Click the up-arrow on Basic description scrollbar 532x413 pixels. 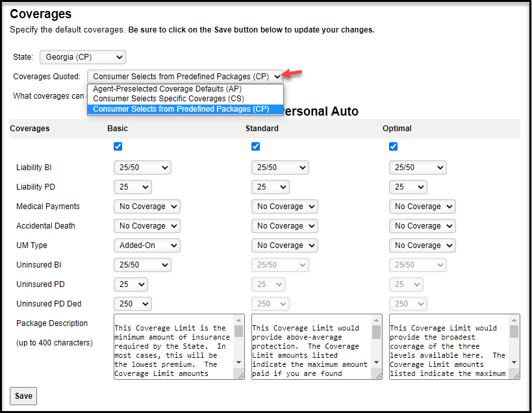coord(238,320)
